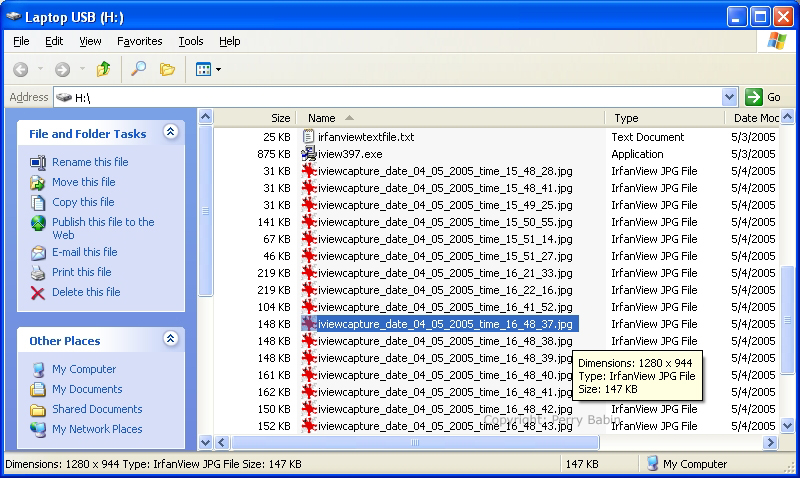
Task: Click the Shared Documents folder icon
Action: click(x=38, y=410)
